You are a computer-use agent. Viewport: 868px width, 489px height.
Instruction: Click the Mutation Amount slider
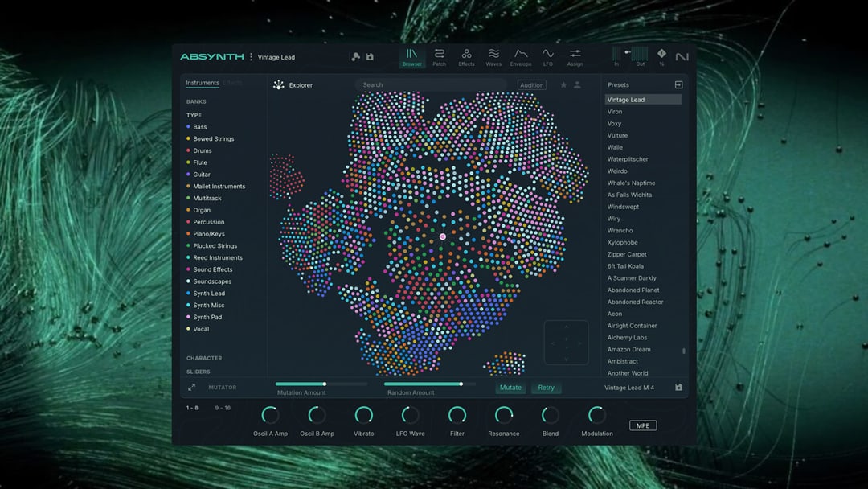tap(321, 384)
